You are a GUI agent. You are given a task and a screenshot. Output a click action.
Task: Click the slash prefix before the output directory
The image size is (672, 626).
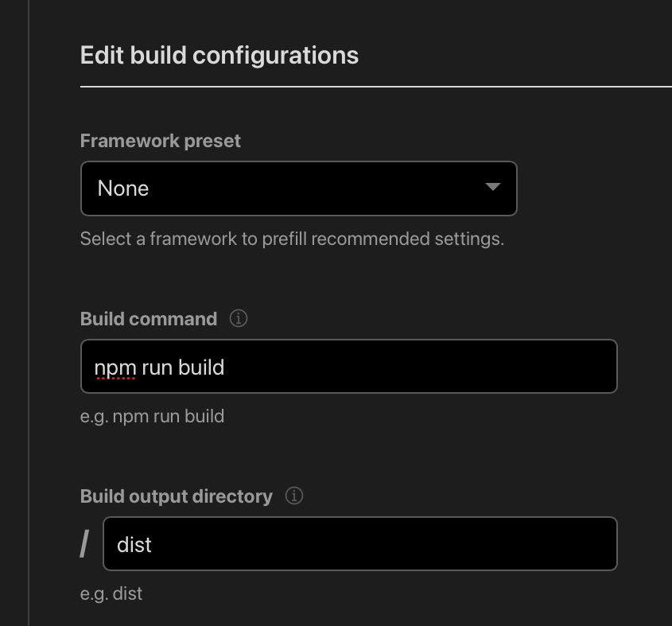pyautogui.click(x=85, y=544)
